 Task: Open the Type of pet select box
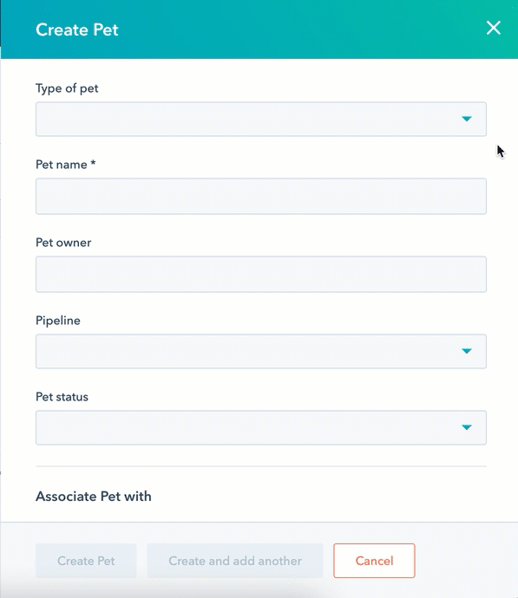click(261, 119)
